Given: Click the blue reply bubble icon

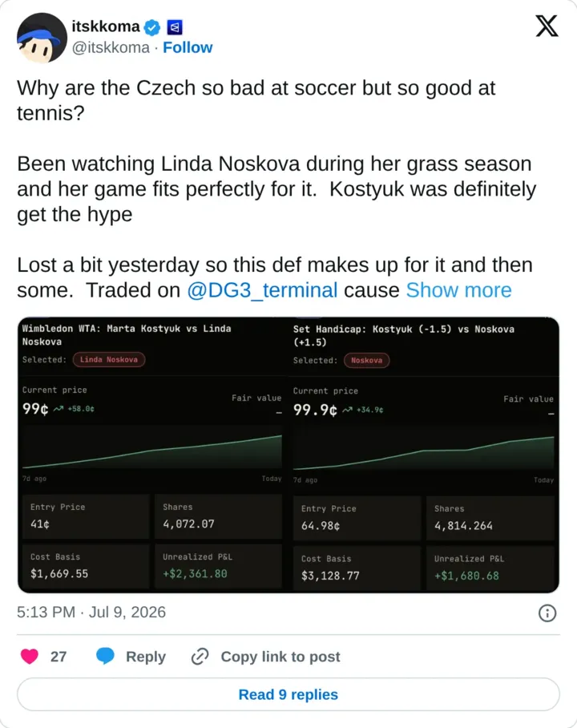Looking at the screenshot, I should tap(105, 656).
